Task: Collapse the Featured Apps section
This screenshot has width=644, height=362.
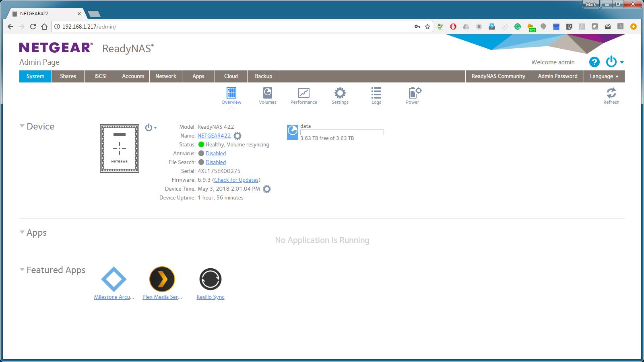Action: pos(22,269)
